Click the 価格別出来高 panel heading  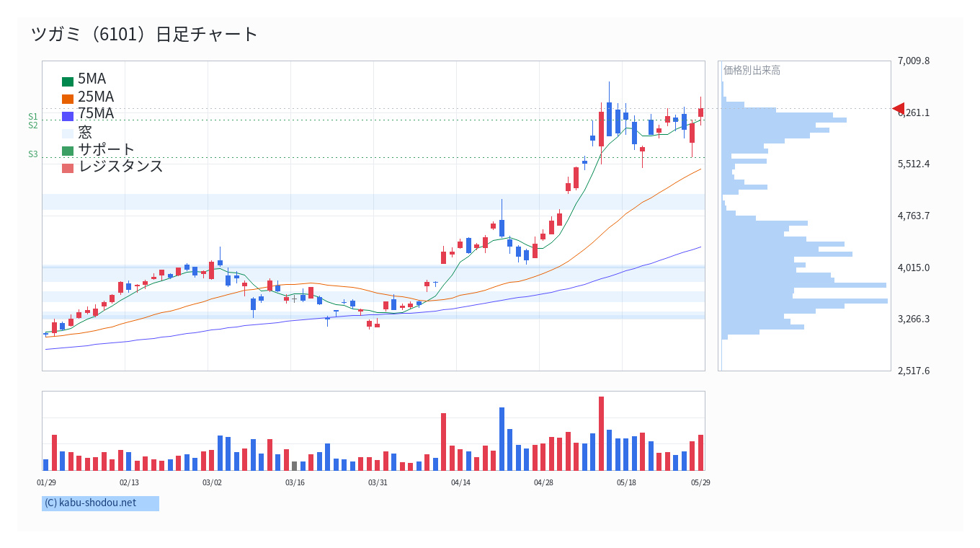[x=752, y=70]
